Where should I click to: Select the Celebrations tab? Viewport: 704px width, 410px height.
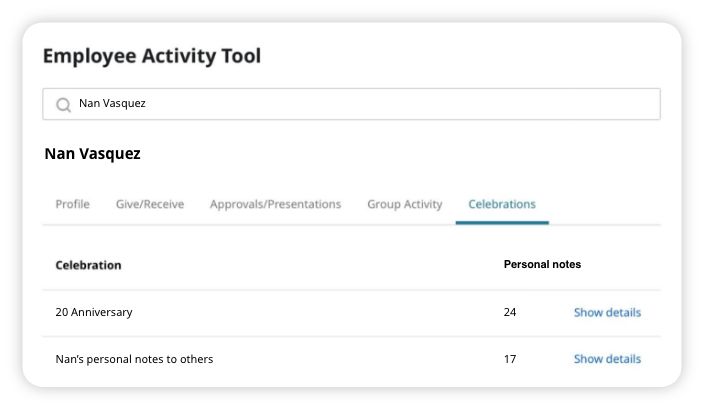point(502,204)
